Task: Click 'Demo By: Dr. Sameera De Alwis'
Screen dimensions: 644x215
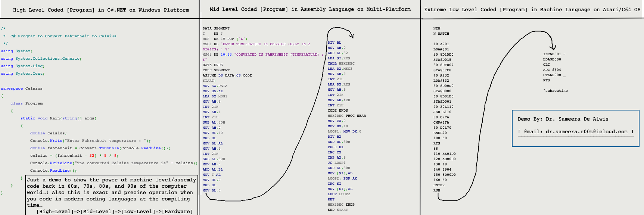Action: (563, 119)
